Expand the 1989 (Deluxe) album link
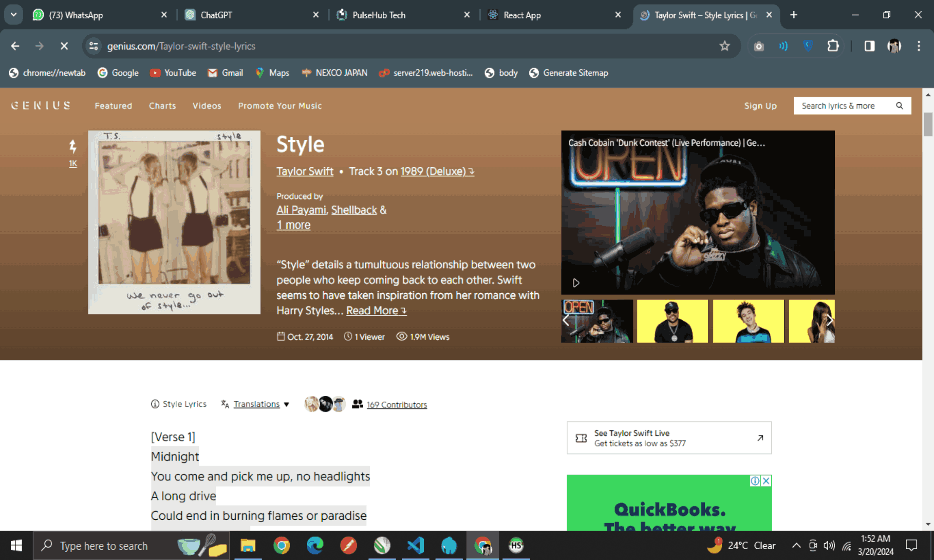 coord(437,171)
